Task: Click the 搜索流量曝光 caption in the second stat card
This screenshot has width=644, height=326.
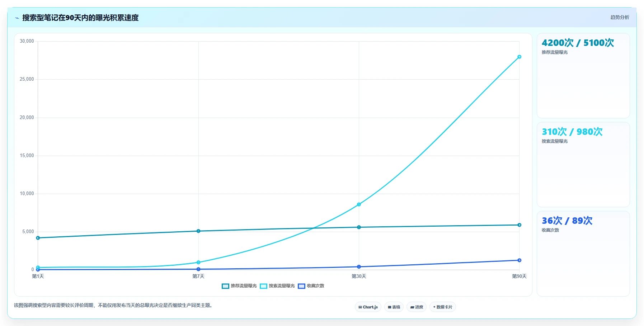Action: tap(555, 141)
